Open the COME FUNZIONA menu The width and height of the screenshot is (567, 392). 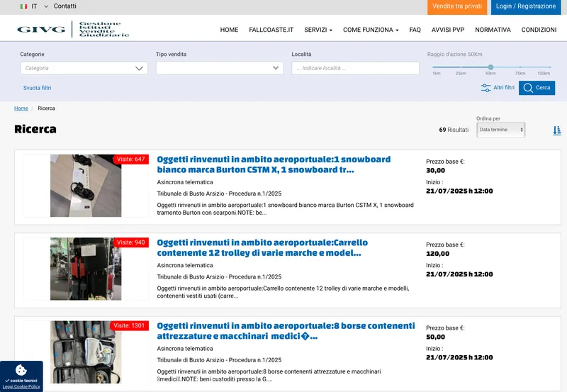point(371,30)
